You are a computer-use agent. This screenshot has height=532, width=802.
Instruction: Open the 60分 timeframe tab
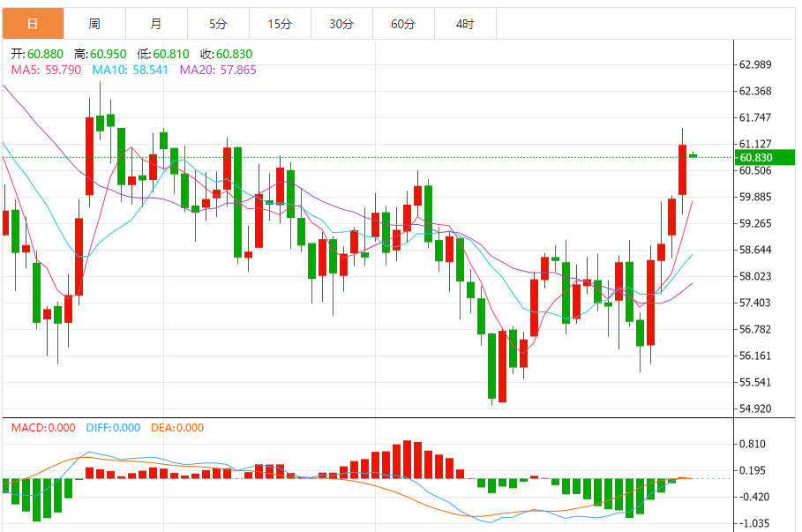click(403, 24)
